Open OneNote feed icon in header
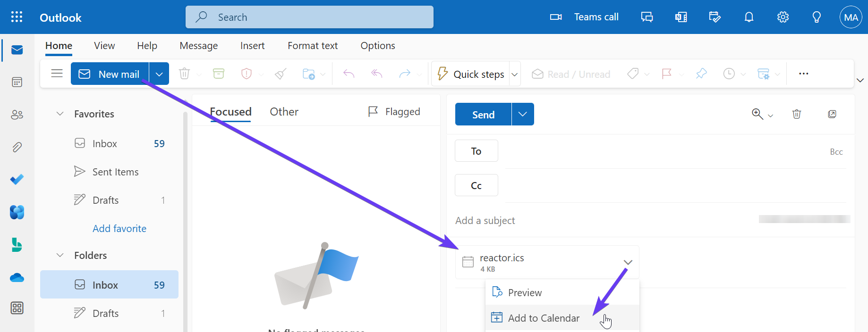868x332 pixels. 681,17
